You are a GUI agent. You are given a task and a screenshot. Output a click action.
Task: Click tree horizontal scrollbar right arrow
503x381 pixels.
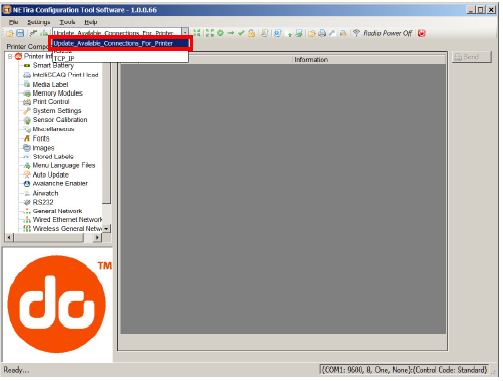tap(97, 238)
